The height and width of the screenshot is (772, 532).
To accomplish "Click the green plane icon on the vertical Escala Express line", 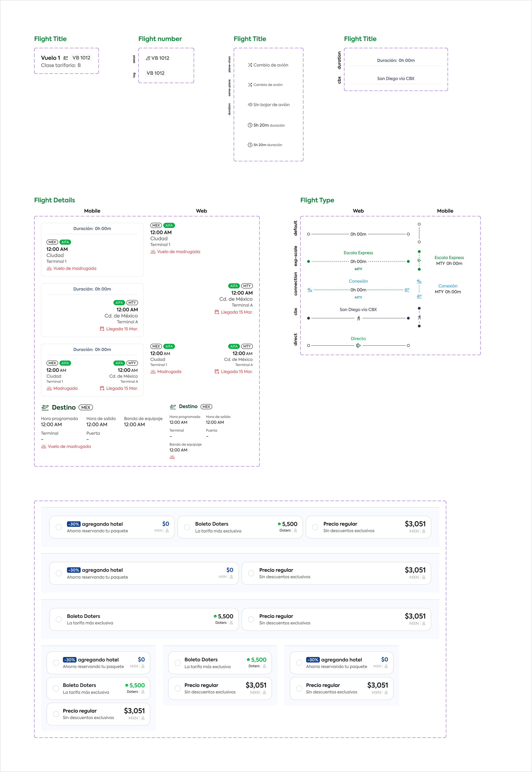I will click(x=419, y=260).
